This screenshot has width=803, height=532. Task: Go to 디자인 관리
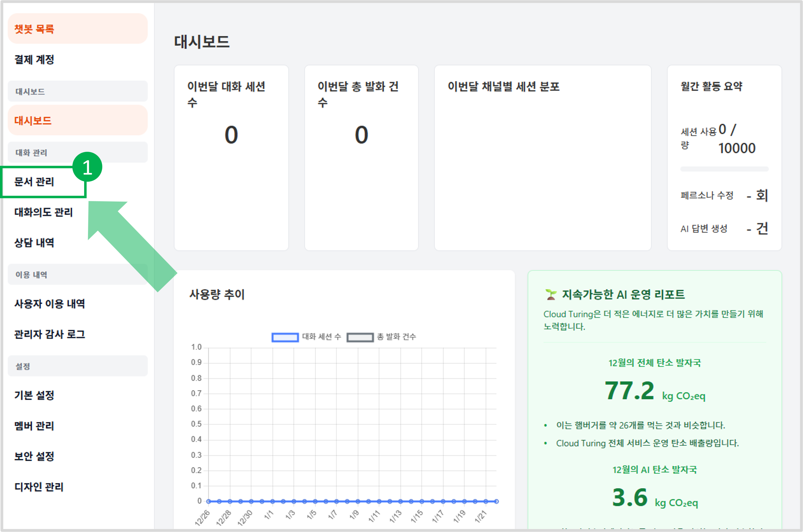click(39, 487)
